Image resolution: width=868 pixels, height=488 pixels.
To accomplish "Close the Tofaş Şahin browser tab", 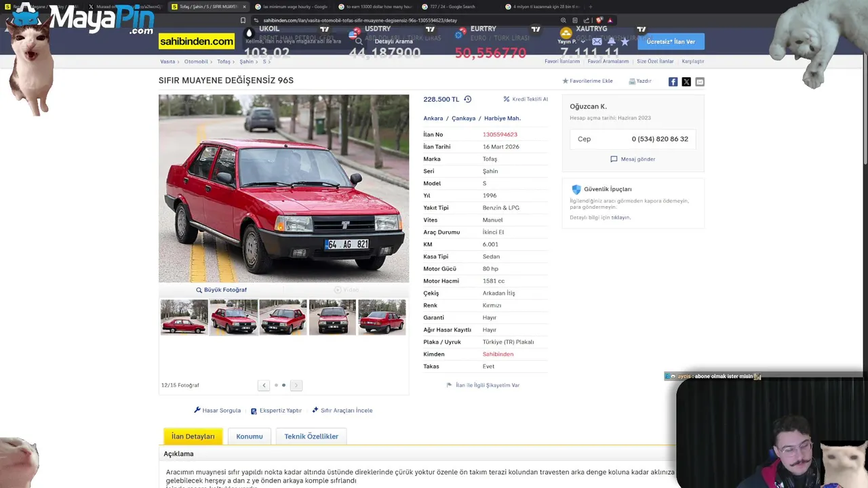I will [x=243, y=7].
